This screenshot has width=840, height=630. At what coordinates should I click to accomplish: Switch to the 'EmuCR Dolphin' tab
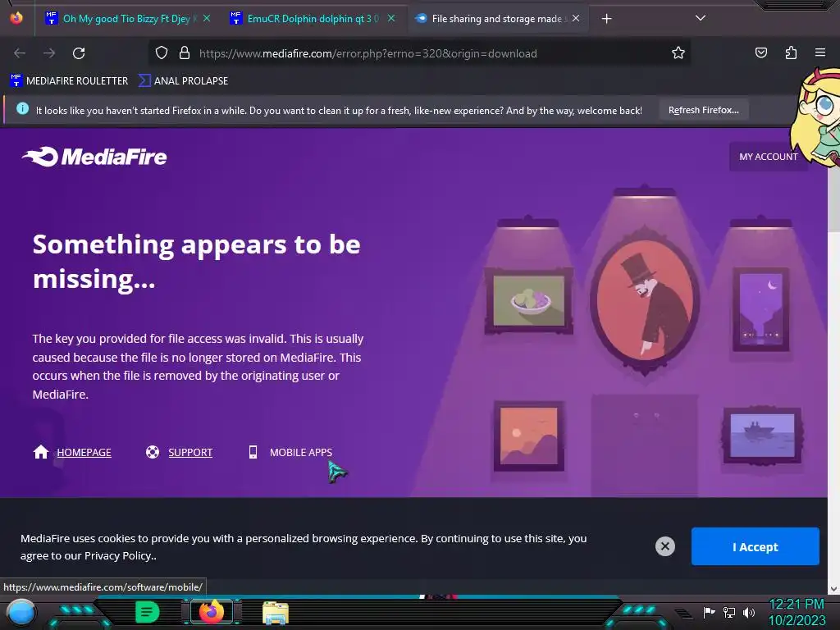click(x=313, y=19)
